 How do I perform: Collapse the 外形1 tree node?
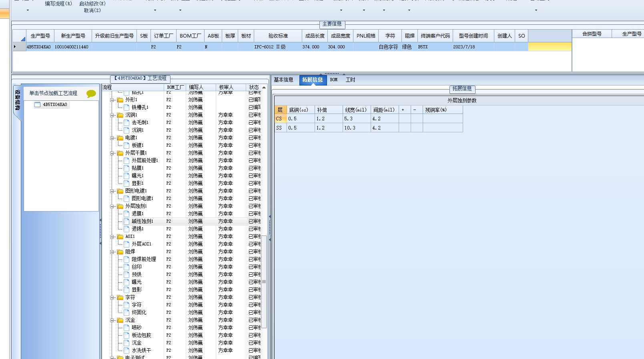tap(112, 100)
